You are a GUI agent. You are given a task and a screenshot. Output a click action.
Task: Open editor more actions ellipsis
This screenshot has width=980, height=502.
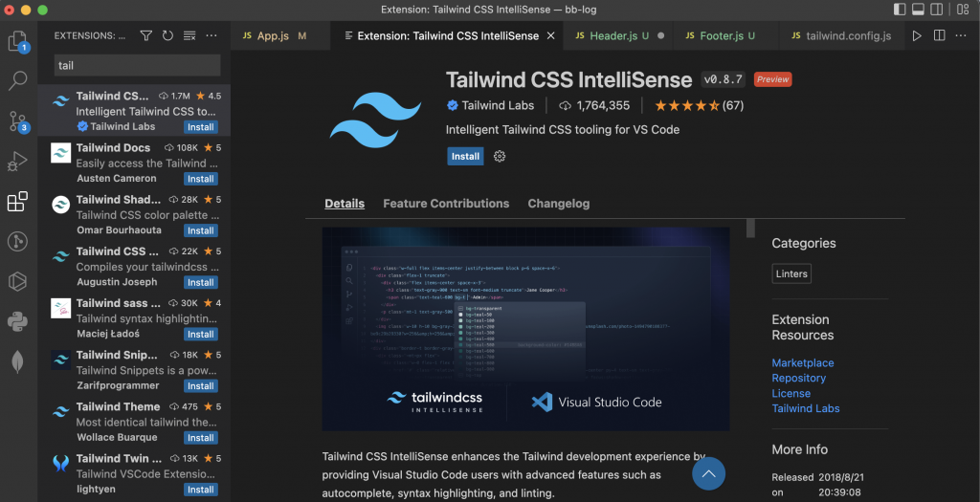tap(961, 35)
